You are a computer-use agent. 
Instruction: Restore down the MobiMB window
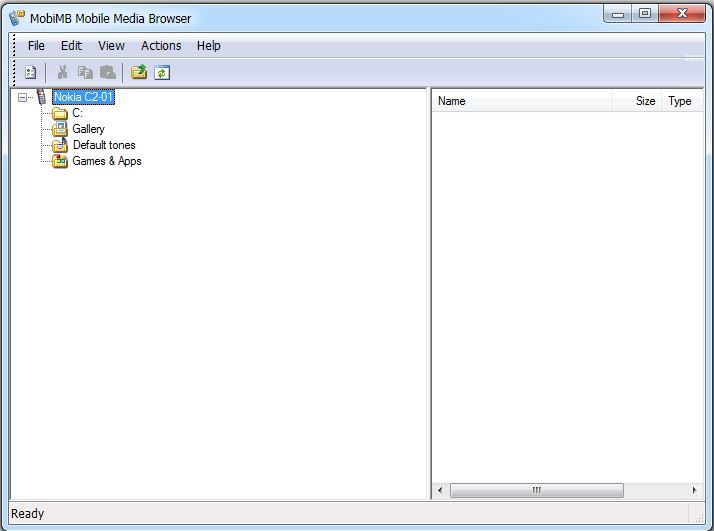[645, 14]
